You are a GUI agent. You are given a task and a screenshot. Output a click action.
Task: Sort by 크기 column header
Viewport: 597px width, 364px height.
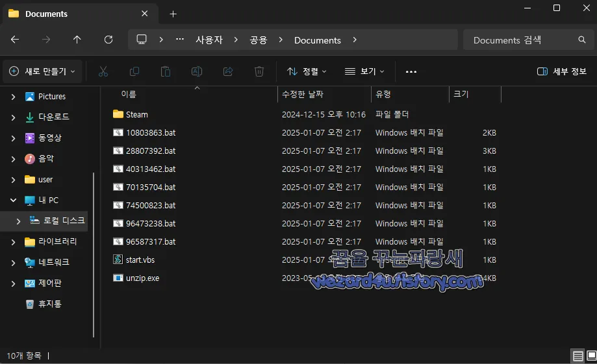[x=461, y=94]
